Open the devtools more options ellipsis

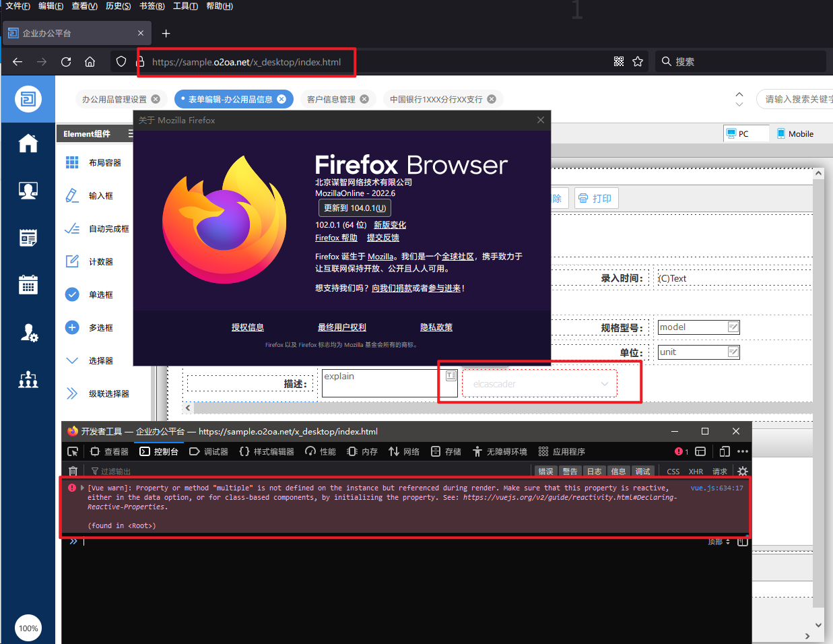[743, 451]
